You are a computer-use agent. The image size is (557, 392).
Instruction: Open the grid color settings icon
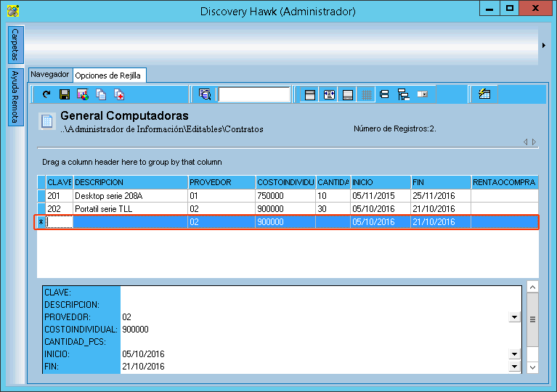pyautogui.click(x=83, y=94)
